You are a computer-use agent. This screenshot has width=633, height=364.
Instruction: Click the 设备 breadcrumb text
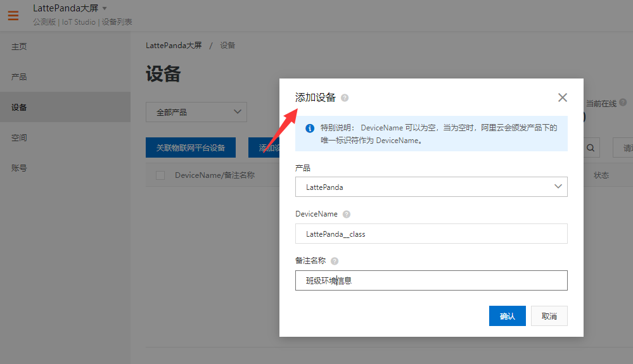(227, 46)
